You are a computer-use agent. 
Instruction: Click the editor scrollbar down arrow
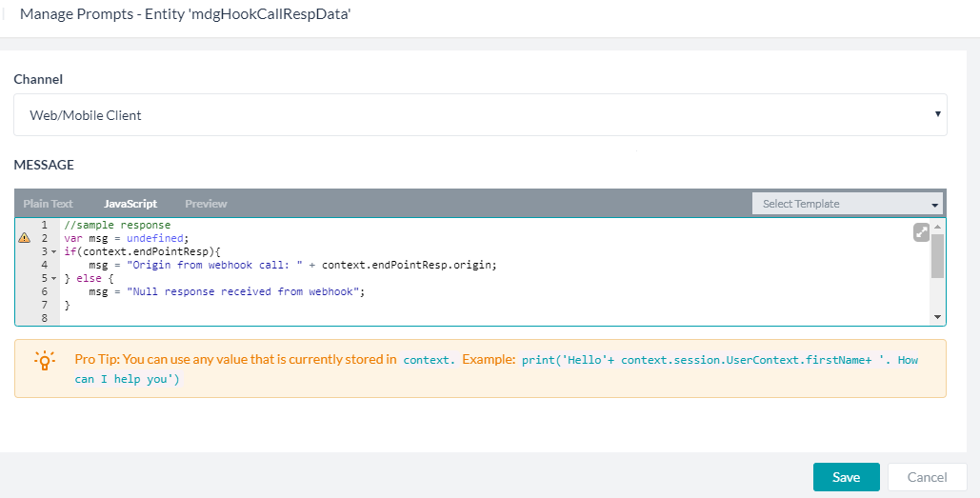(x=937, y=317)
